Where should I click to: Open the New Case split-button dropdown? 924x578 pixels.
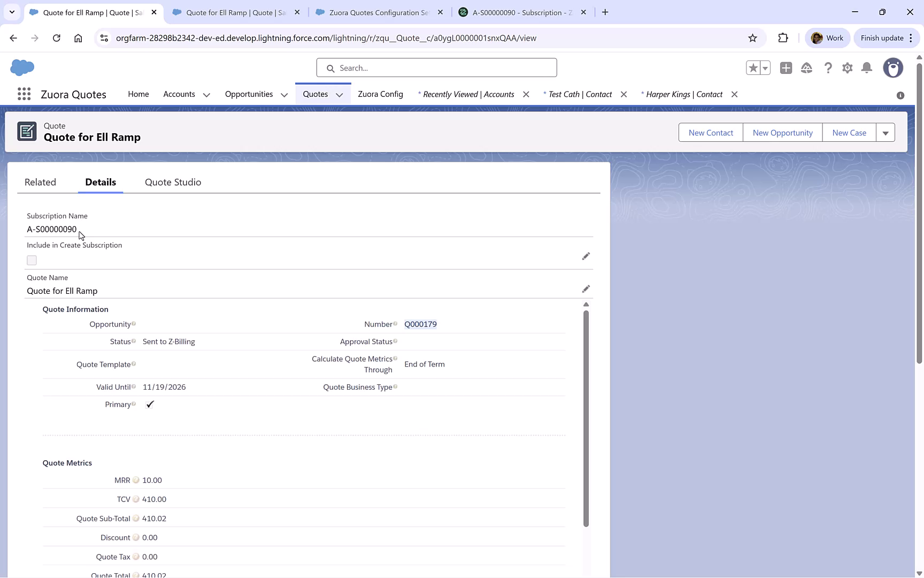[x=885, y=132]
